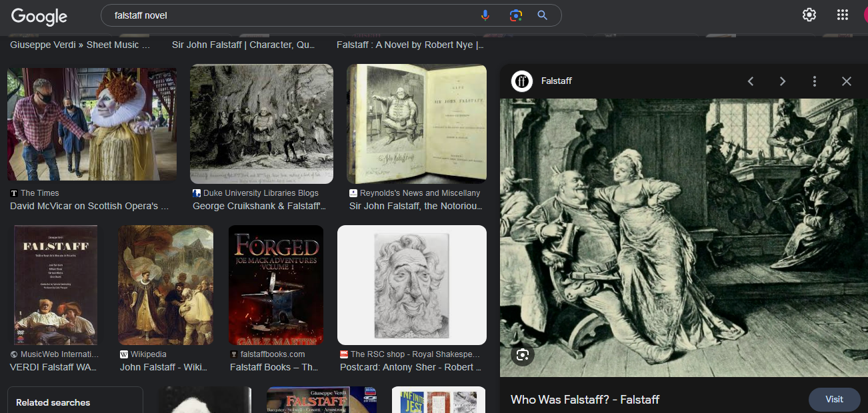Click 'Sir John Falstaff | Character, Qu...' caption
Image resolution: width=868 pixels, height=413 pixels.
coord(243,45)
